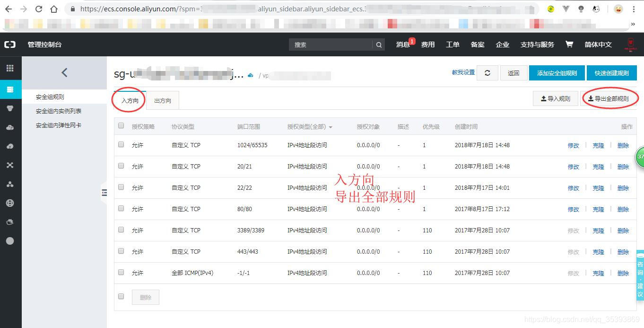Click the shield icon in the left sidebar
The height and width of the screenshot is (328, 644).
(x=10, y=108)
